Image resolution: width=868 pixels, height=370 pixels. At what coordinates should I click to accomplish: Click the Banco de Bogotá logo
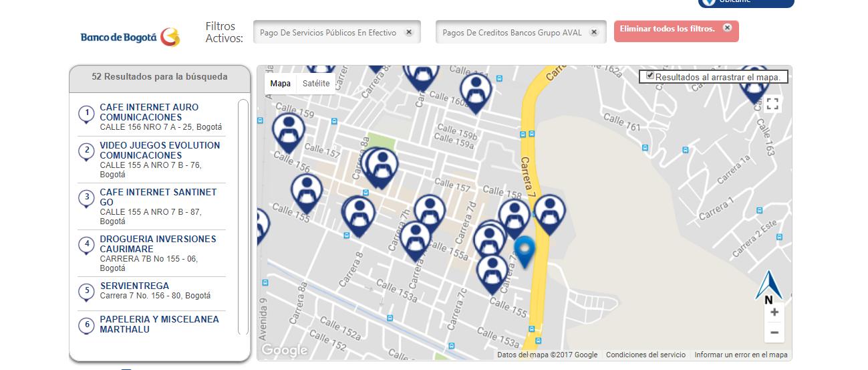tap(130, 37)
